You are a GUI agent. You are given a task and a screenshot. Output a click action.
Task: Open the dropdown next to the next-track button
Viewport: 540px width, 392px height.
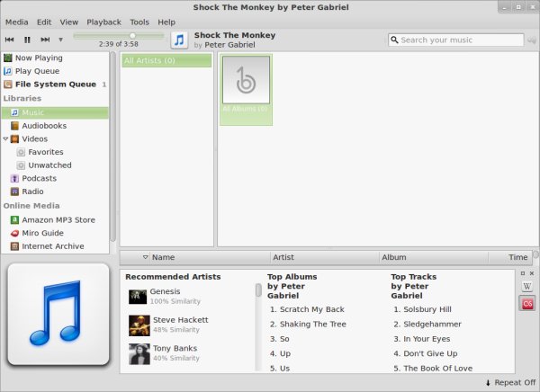(60, 40)
